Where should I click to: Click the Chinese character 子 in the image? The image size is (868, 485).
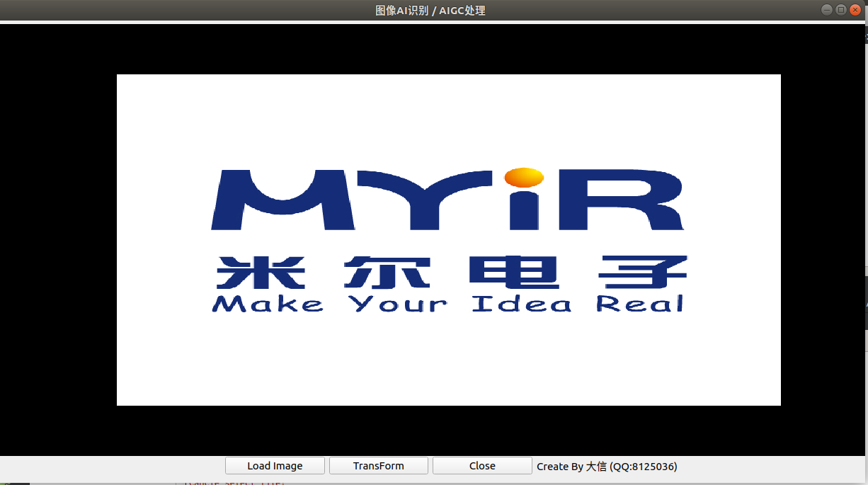(x=641, y=272)
